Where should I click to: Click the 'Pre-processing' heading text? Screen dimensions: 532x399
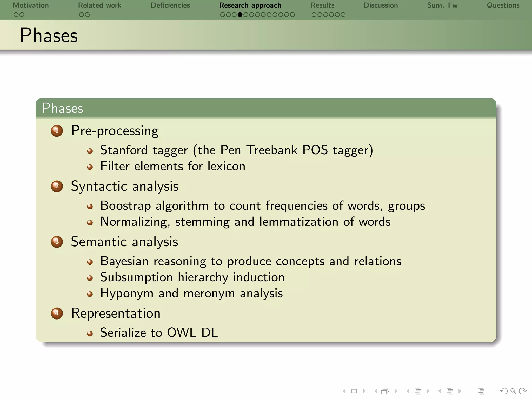point(115,131)
